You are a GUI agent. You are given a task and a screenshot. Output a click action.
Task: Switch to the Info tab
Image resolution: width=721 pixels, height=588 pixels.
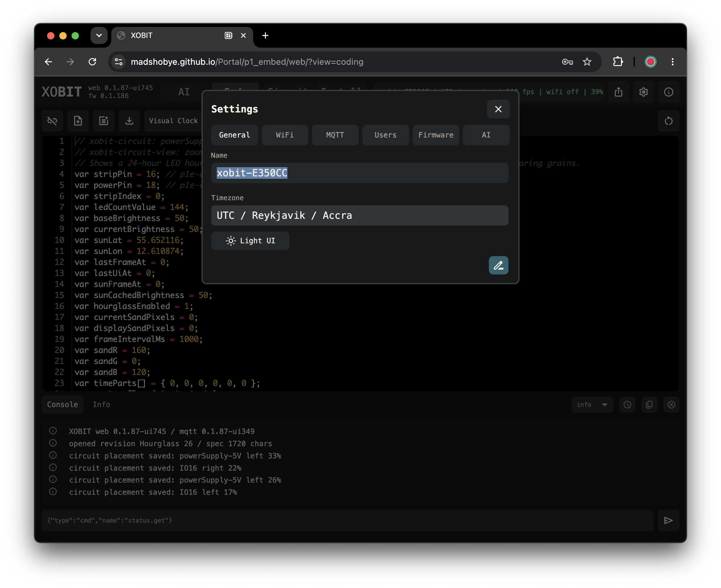[101, 404]
